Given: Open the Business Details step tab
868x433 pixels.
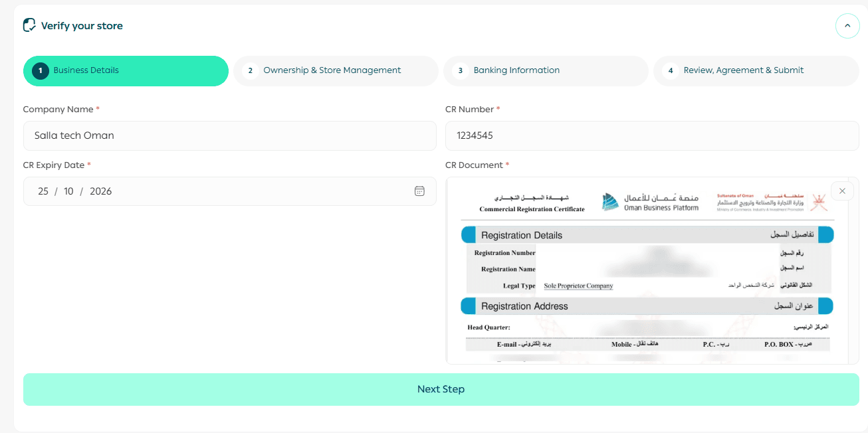Looking at the screenshot, I should (126, 71).
